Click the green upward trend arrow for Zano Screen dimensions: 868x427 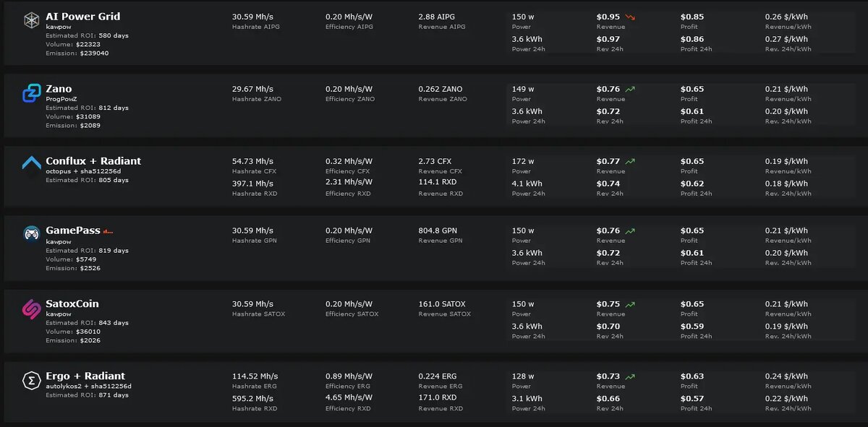pos(631,90)
